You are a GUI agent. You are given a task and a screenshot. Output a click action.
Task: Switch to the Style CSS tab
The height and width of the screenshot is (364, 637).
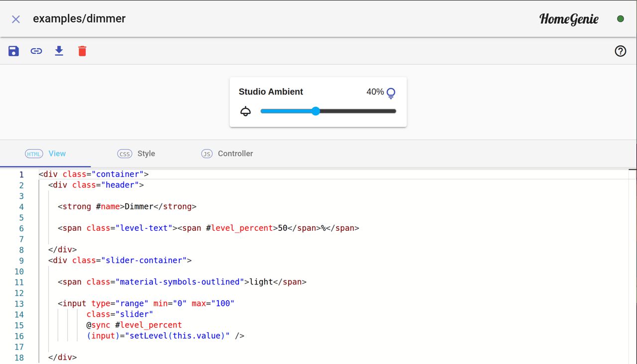pyautogui.click(x=136, y=154)
